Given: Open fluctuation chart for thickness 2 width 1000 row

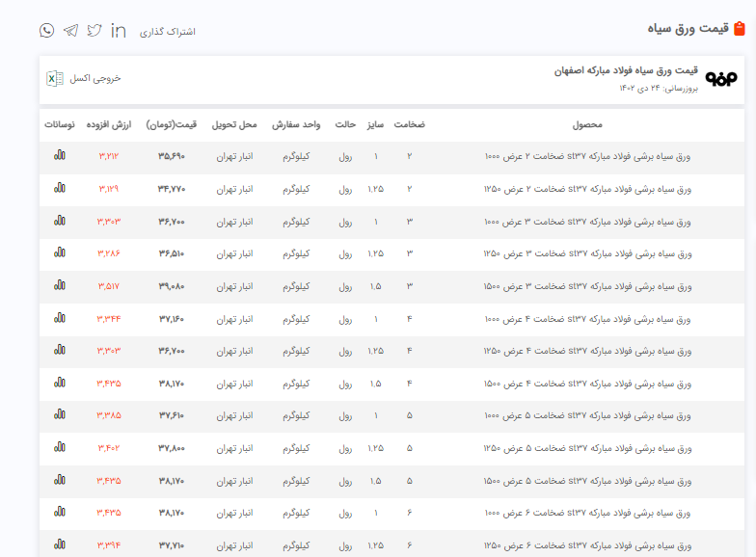Looking at the screenshot, I should [60, 155].
